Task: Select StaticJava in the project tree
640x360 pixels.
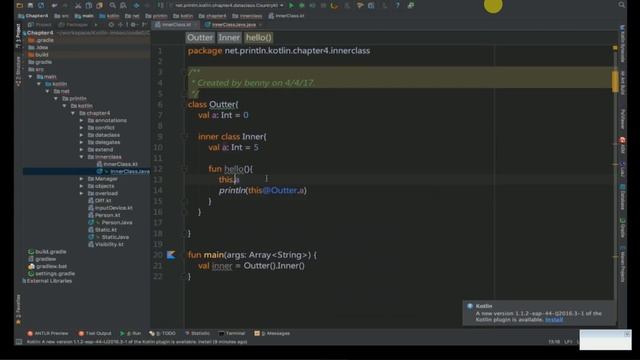Action: [109, 237]
